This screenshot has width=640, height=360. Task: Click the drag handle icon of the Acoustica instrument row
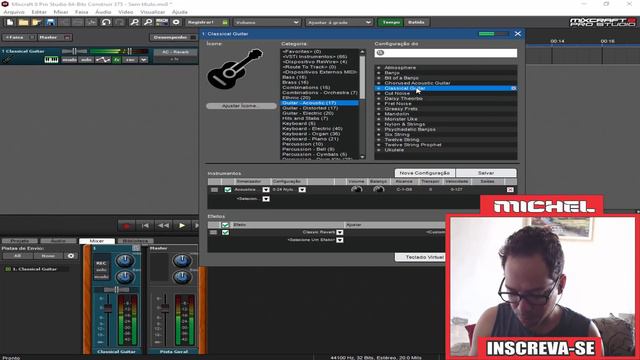tap(214, 190)
